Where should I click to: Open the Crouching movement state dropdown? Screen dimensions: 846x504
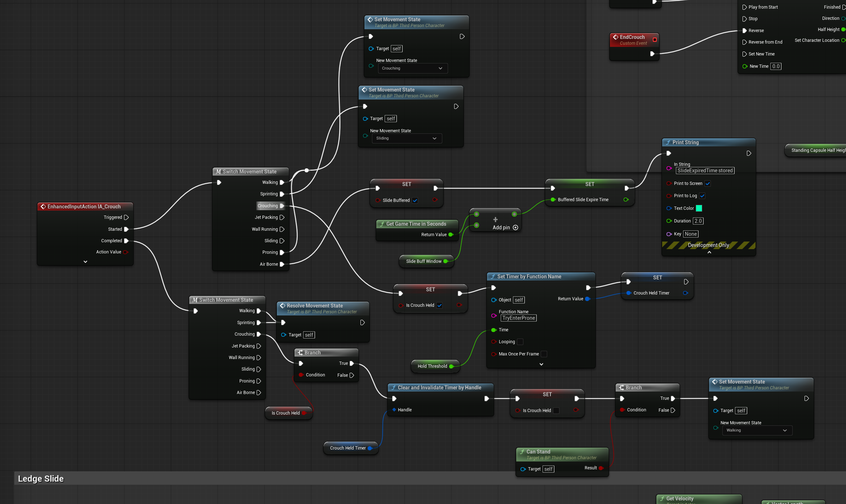412,68
